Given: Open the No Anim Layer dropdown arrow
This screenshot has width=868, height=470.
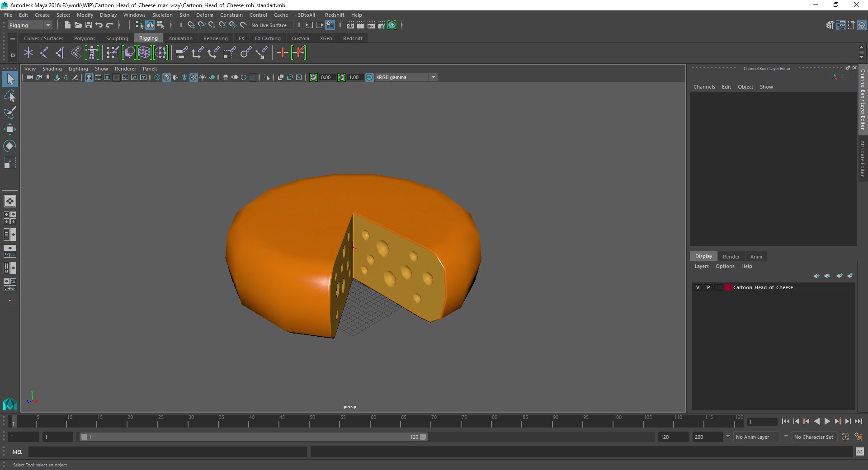Looking at the screenshot, I should click(728, 437).
